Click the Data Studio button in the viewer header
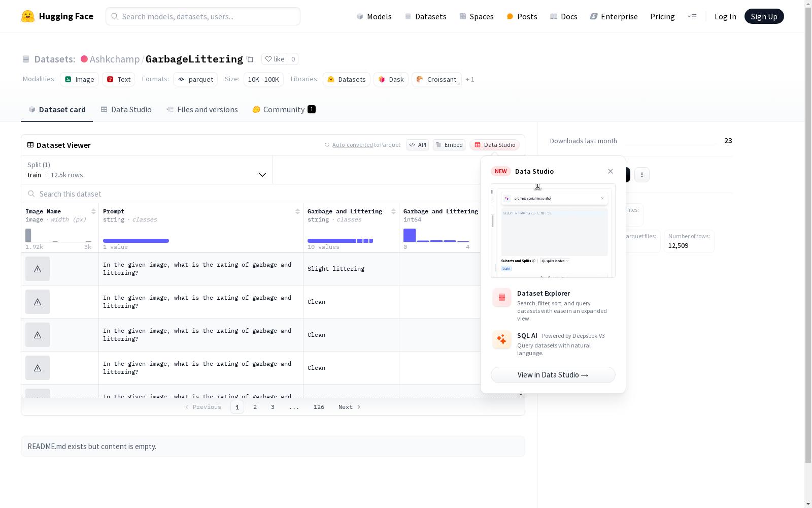 pos(494,145)
